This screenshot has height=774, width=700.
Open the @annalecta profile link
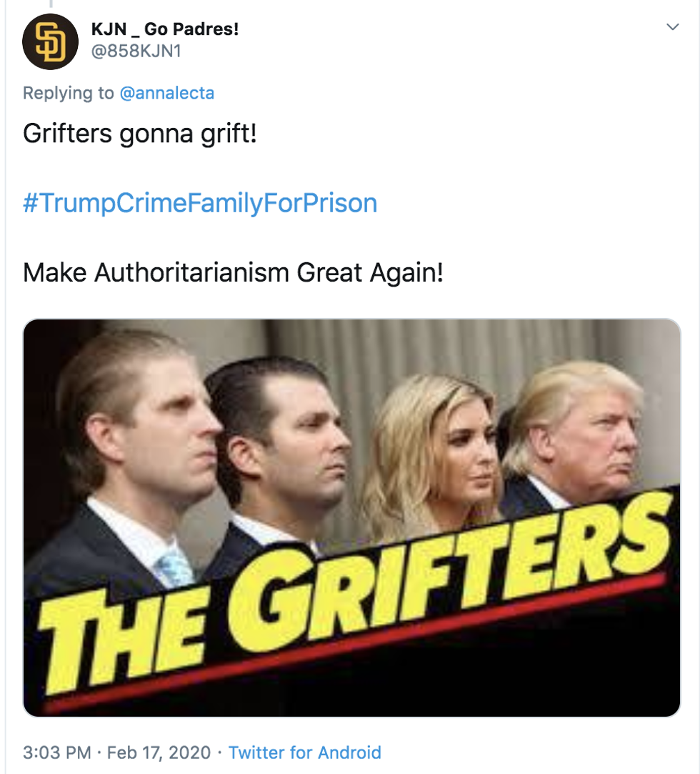[x=166, y=93]
